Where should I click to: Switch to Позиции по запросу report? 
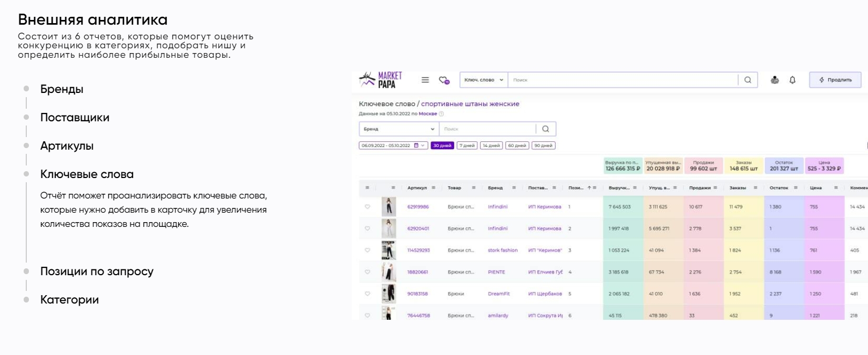tap(97, 272)
